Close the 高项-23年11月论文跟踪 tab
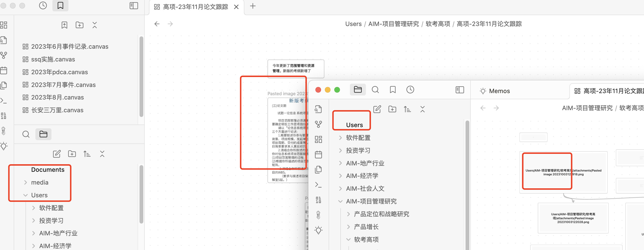The width and height of the screenshot is (644, 250). pos(236,7)
